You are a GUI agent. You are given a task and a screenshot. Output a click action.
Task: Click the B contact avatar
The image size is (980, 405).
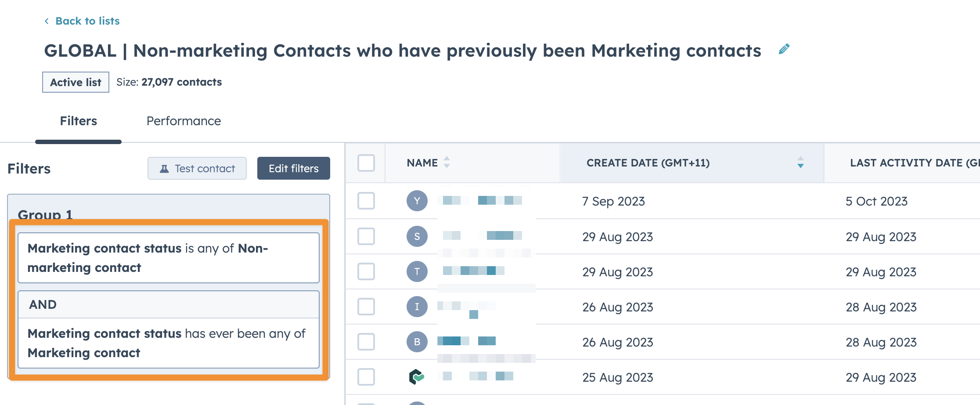tap(417, 342)
